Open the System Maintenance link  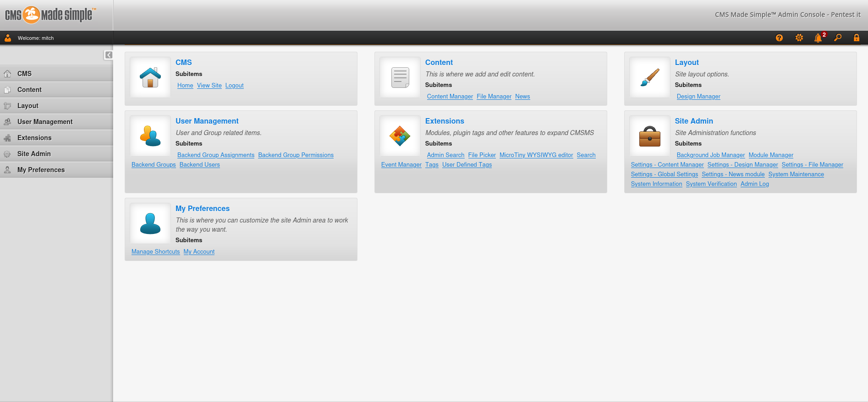coord(796,174)
